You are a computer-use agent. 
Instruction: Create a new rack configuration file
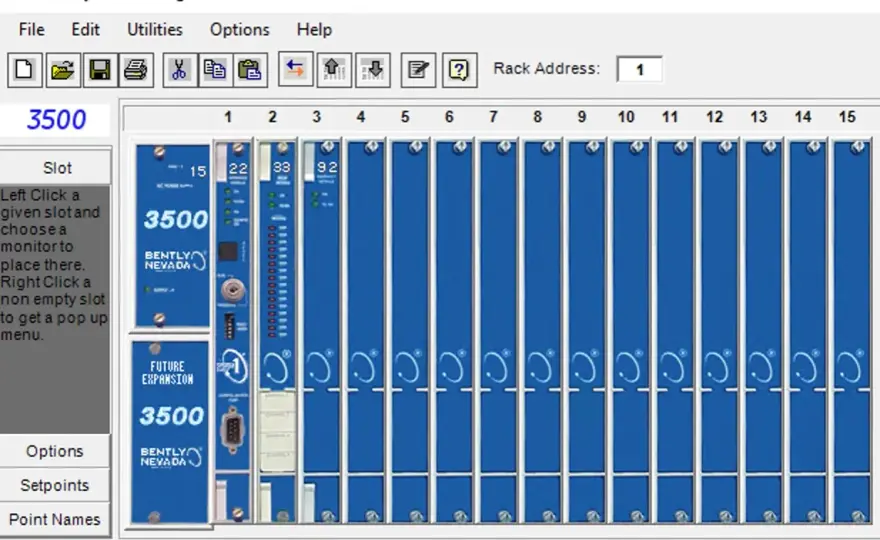(x=25, y=70)
